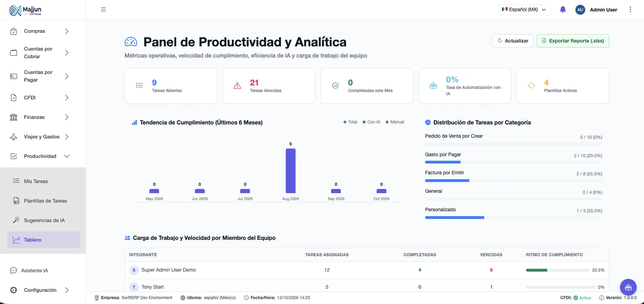Toggle the Total series in chart legend
The height and width of the screenshot is (304, 644).
(x=350, y=122)
